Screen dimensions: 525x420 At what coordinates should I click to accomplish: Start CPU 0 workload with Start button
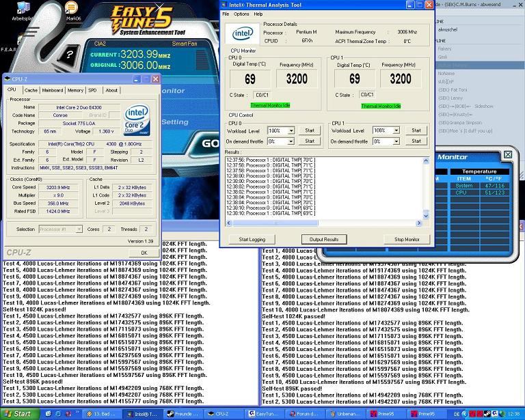pos(310,130)
